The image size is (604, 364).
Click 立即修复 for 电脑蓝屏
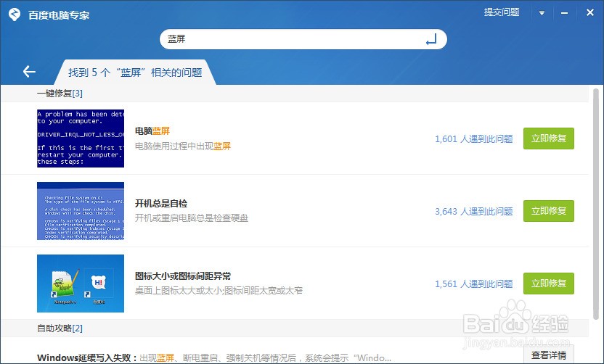pyautogui.click(x=549, y=138)
